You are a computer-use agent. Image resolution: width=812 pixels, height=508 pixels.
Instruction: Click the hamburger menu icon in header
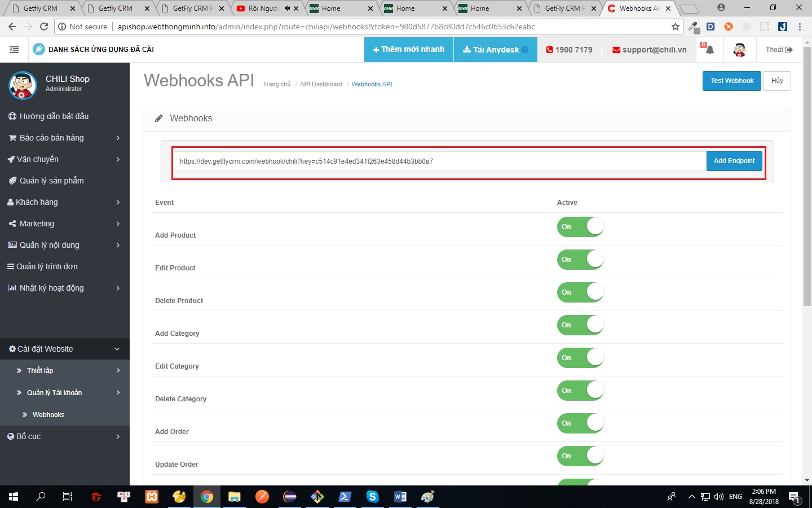(14, 50)
